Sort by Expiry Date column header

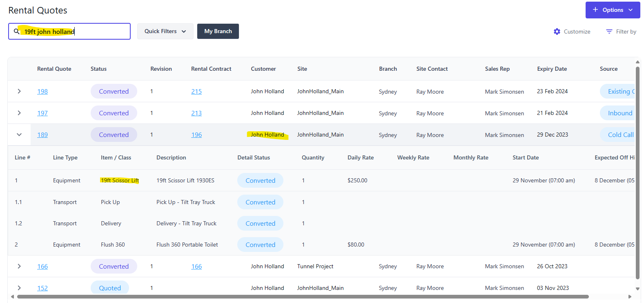pos(552,69)
